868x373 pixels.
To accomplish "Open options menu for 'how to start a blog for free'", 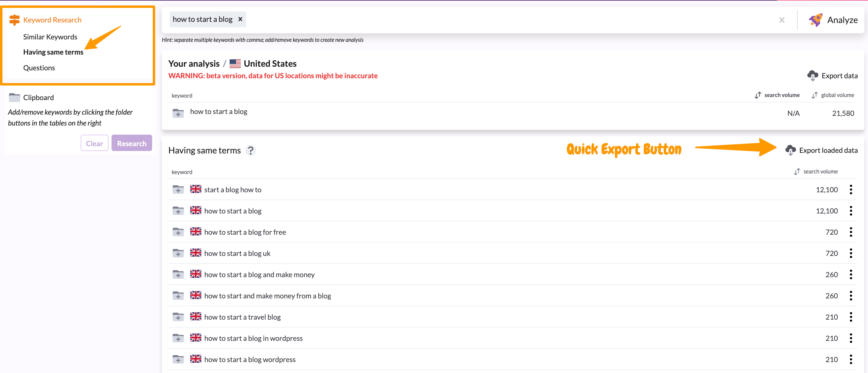I will 850,232.
